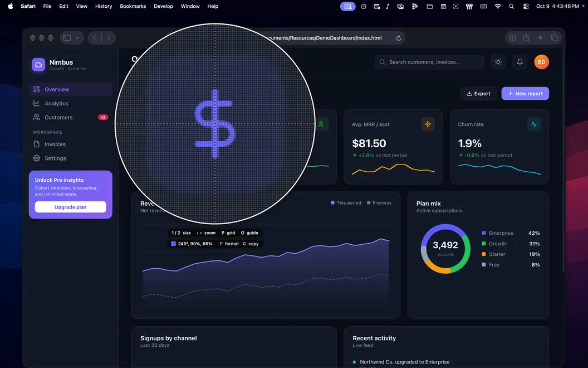Toggle the 'This period' chart series
Viewport: 588px width, 368px height.
tap(346, 203)
